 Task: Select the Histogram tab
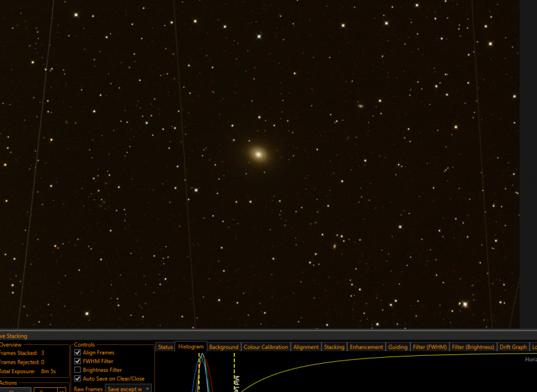tap(191, 346)
